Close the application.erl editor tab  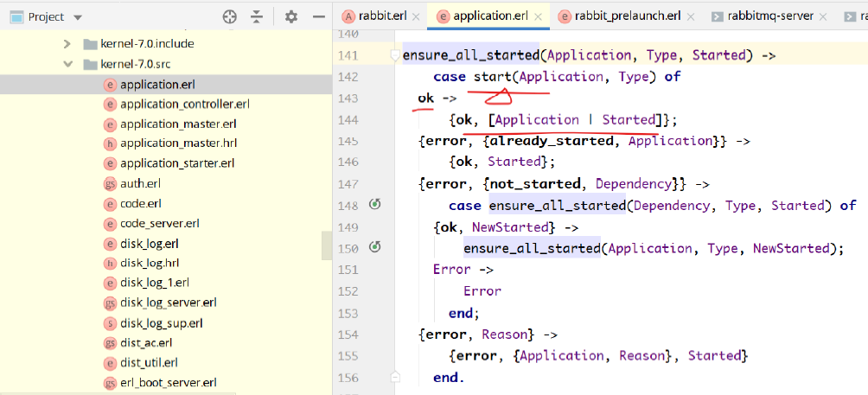pos(539,16)
